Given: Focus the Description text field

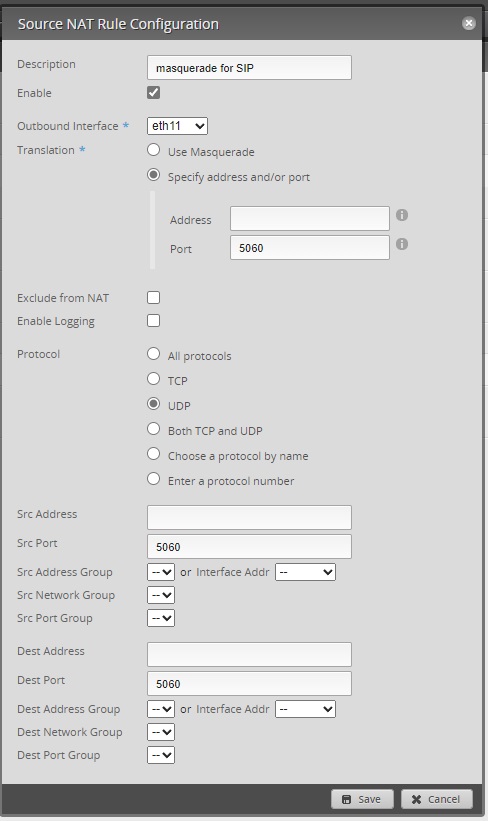Looking at the screenshot, I should pos(249,68).
